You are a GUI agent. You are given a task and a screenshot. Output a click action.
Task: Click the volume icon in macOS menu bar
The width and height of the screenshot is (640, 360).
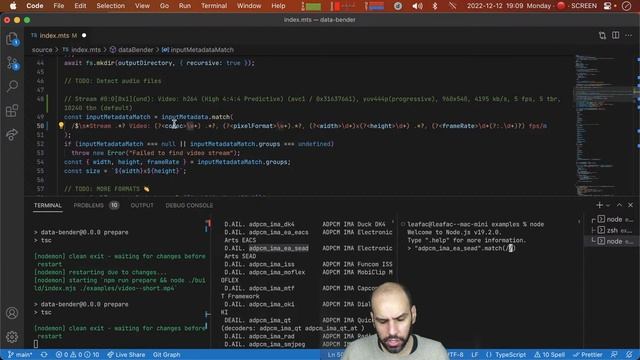point(417,6)
